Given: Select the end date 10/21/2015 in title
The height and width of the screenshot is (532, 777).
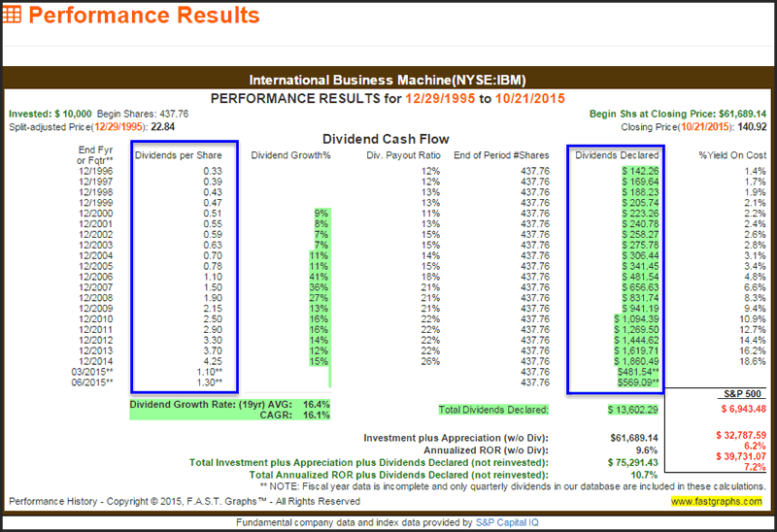Looking at the screenshot, I should point(529,99).
